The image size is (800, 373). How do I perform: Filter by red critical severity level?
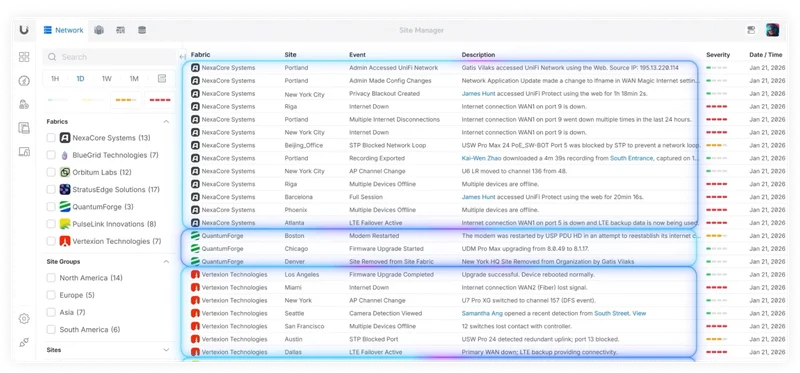[x=160, y=100]
